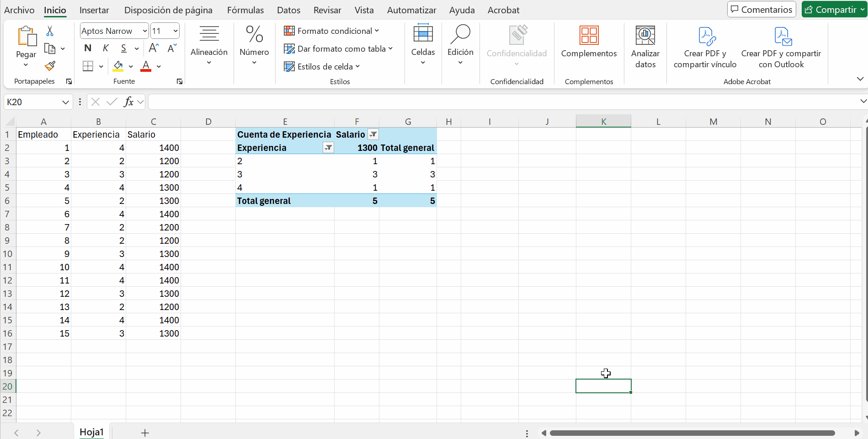Click the insert function fx icon
868x439 pixels.
pos(128,102)
